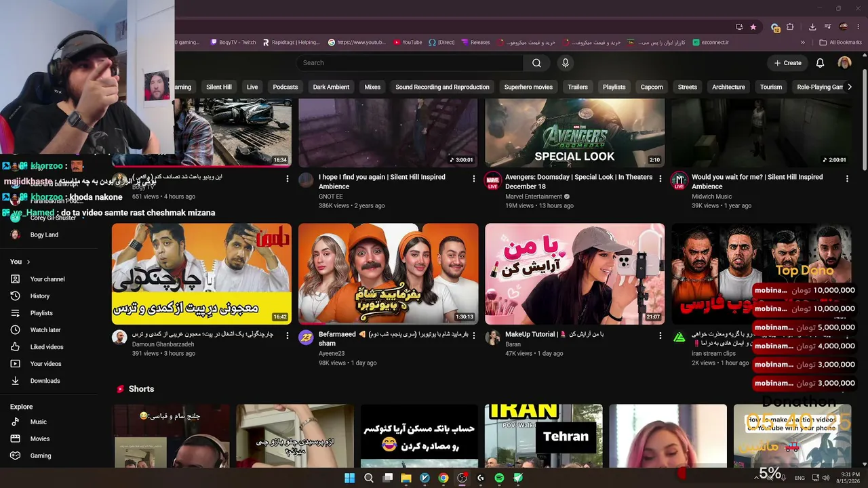Open the Tehran short thumbnail
This screenshot has width=868, height=488.
click(x=544, y=436)
